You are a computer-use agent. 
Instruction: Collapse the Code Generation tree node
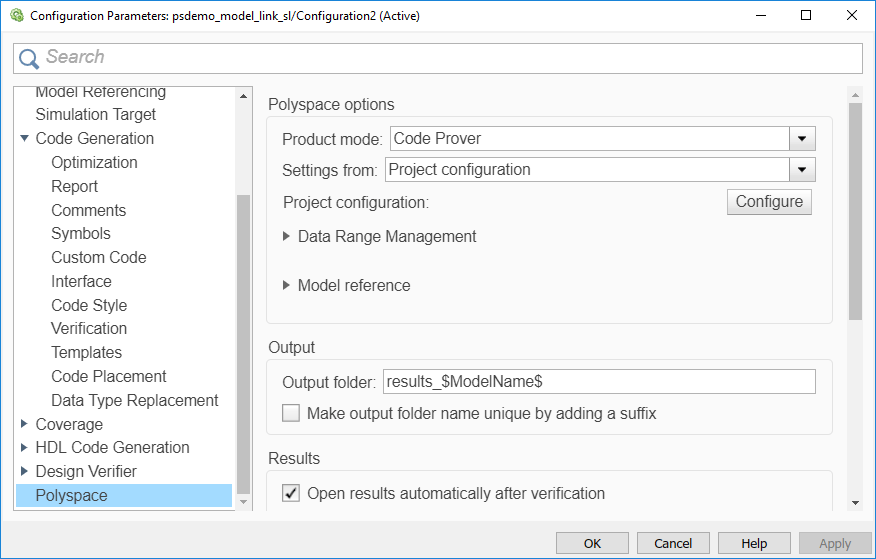tap(25, 139)
